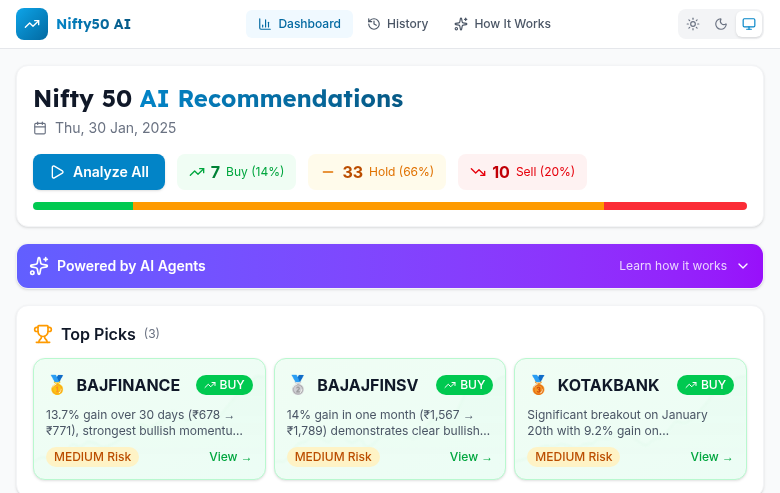Open the View link on KOTAKBANK card
The image size is (780, 493).
point(711,457)
